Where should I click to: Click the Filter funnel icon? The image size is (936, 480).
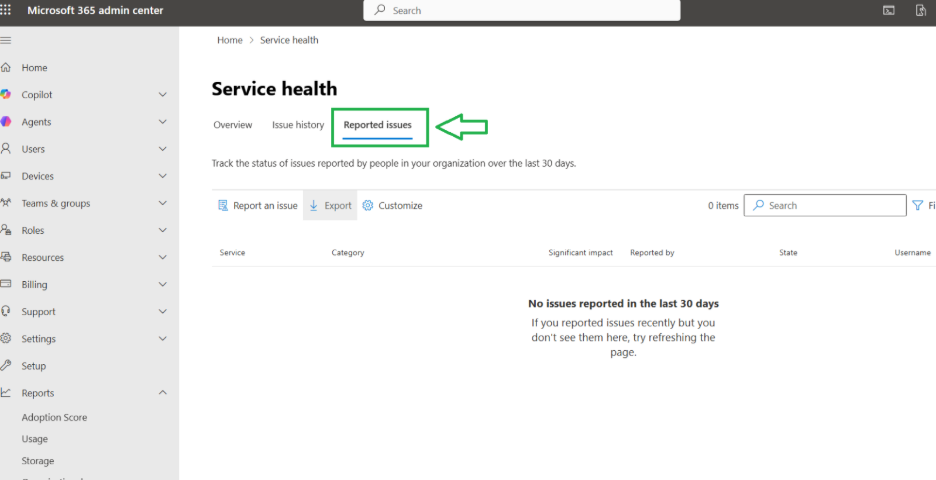pyautogui.click(x=917, y=205)
